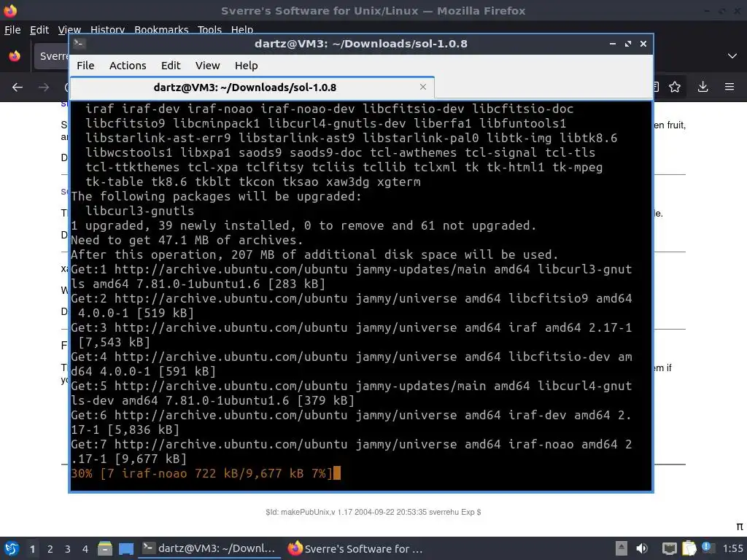Switch to workspace 2
Viewport: 747px width, 560px height.
pyautogui.click(x=50, y=549)
